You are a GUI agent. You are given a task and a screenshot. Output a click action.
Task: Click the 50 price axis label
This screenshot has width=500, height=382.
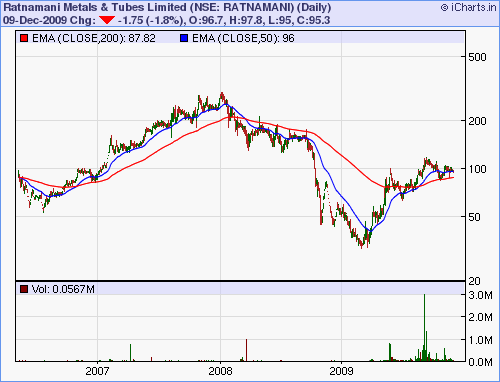coord(474,217)
